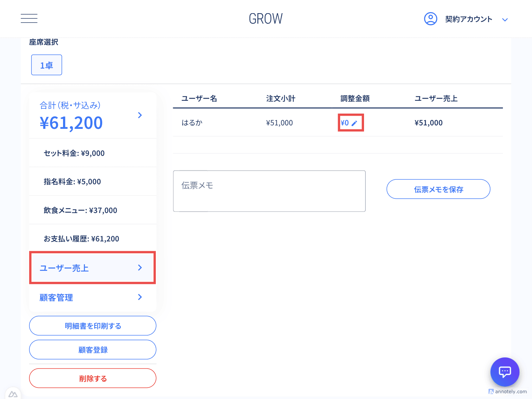Click the icon in the bottom-left corner
Image resolution: width=532 pixels, height=399 pixels.
14,393
